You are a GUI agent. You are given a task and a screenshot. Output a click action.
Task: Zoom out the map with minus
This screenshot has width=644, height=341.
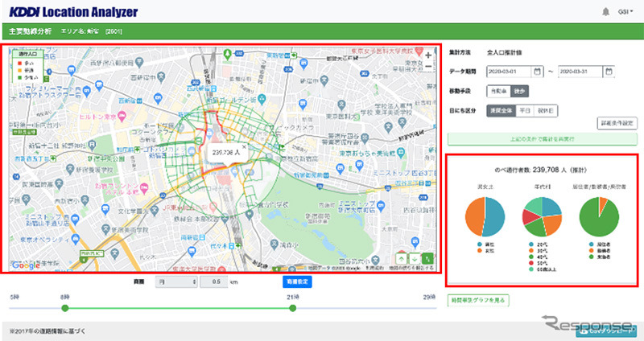428,67
